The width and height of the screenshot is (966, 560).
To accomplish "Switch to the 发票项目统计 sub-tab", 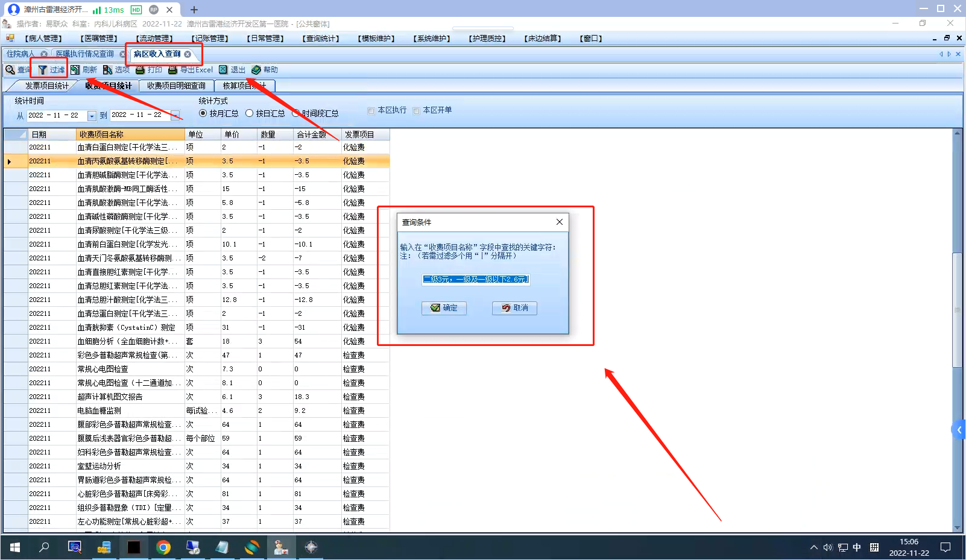I will [46, 86].
